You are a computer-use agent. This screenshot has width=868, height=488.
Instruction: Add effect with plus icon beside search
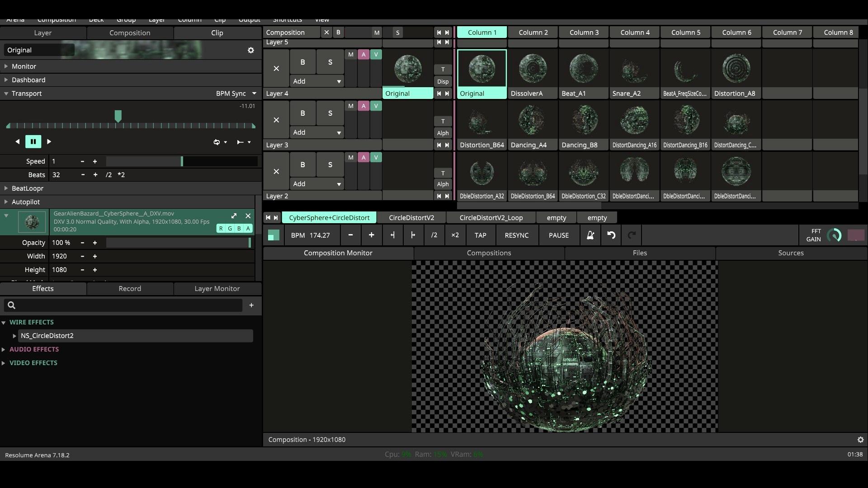point(251,305)
